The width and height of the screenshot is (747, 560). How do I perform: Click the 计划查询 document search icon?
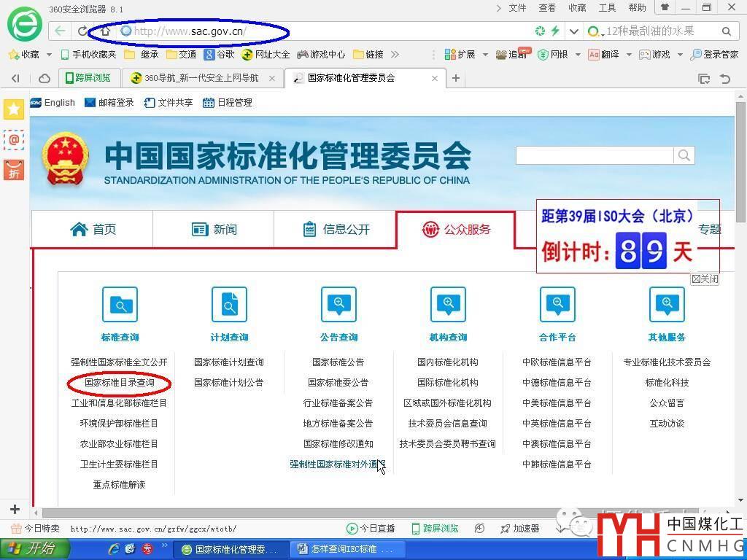point(229,305)
